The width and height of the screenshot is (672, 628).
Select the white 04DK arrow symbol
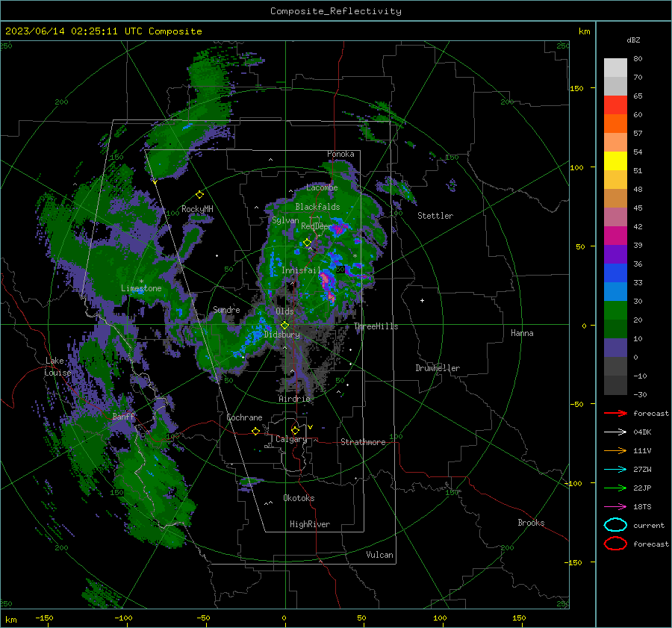point(615,432)
